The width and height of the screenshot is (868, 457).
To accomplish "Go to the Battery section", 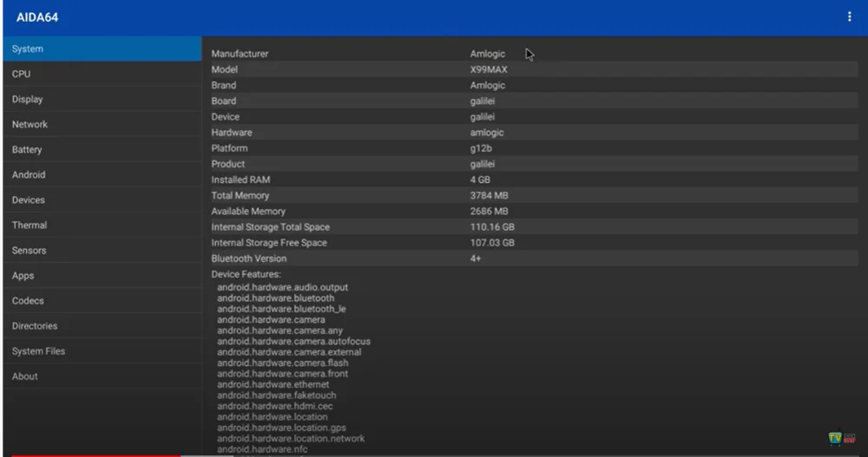I will (102, 149).
